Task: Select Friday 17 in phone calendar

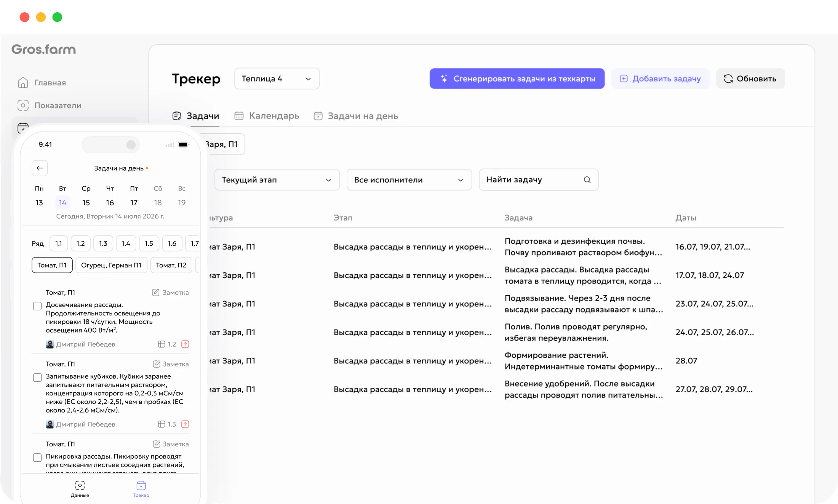Action: pos(134,203)
